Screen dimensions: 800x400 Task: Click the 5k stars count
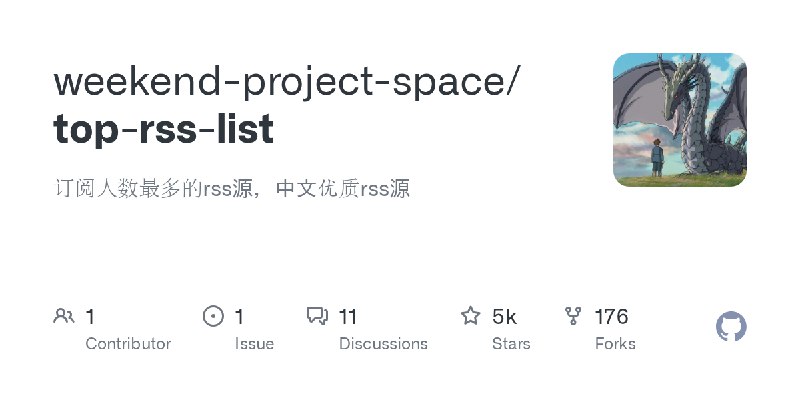pyautogui.click(x=504, y=317)
